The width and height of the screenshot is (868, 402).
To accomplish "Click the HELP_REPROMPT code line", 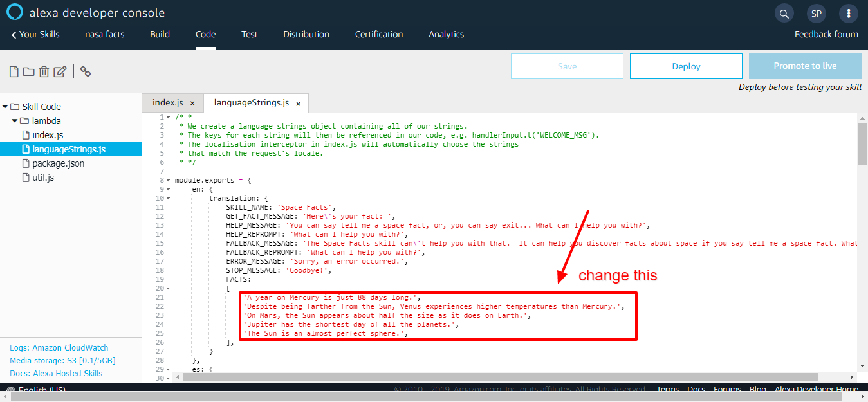I will coord(317,235).
